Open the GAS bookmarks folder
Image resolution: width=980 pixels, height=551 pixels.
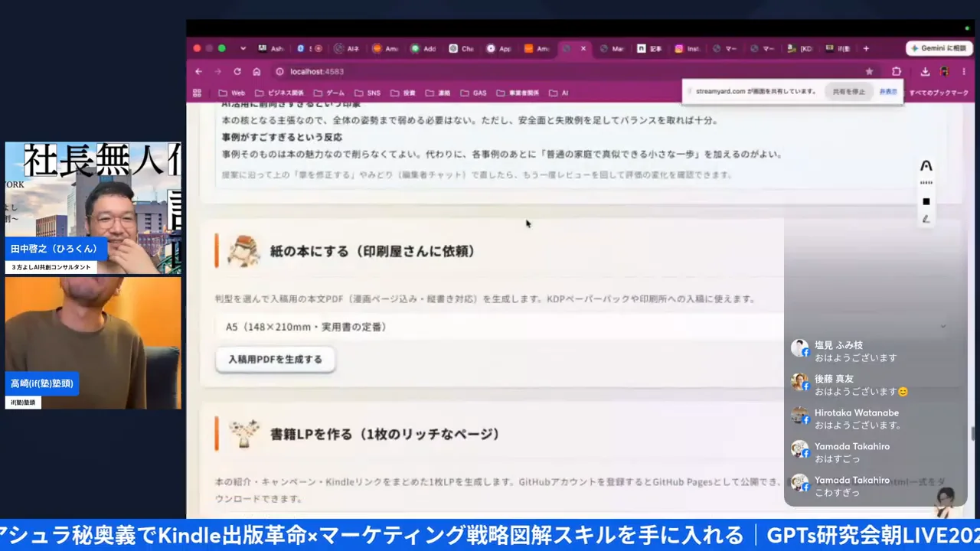pyautogui.click(x=473, y=93)
